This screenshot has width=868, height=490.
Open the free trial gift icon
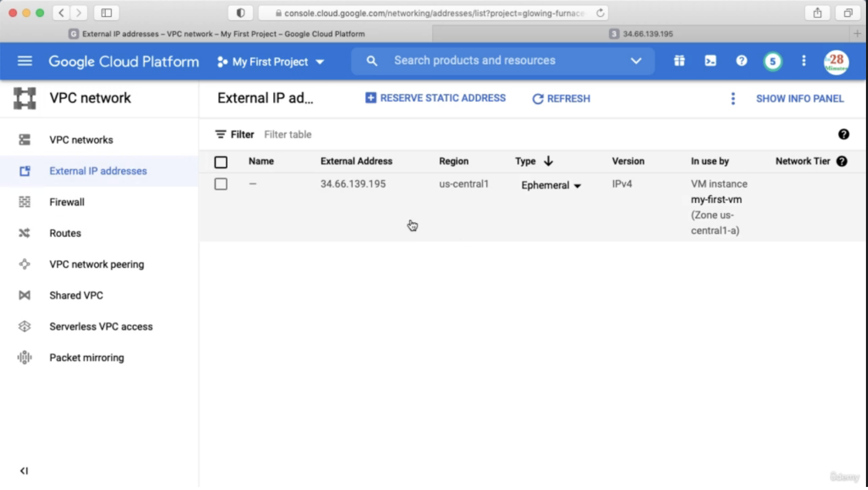coord(679,61)
